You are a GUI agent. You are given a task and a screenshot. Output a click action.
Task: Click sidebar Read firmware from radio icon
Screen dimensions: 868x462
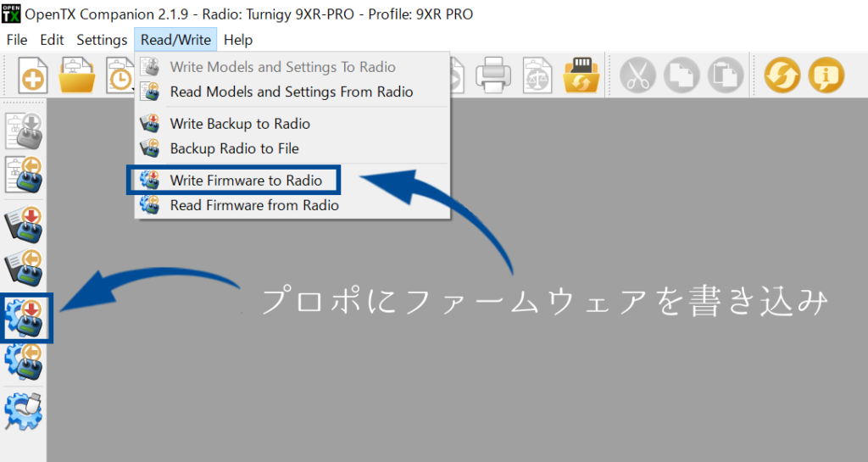pos(24,362)
